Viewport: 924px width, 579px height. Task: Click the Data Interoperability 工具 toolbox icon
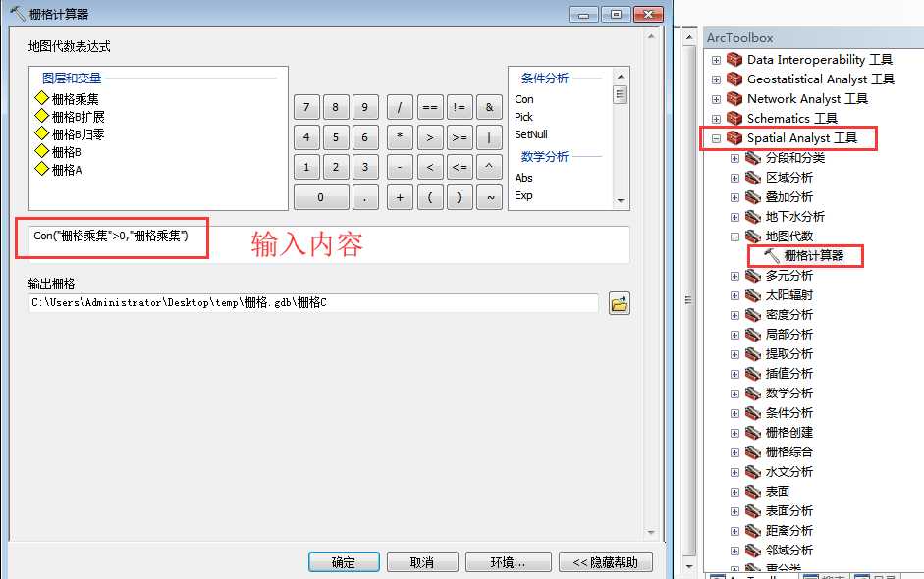734,60
